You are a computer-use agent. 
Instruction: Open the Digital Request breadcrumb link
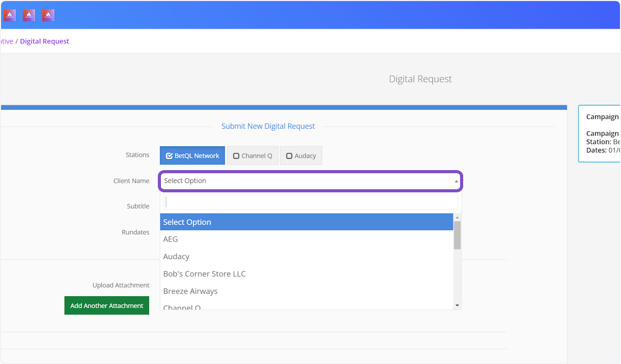coord(45,41)
